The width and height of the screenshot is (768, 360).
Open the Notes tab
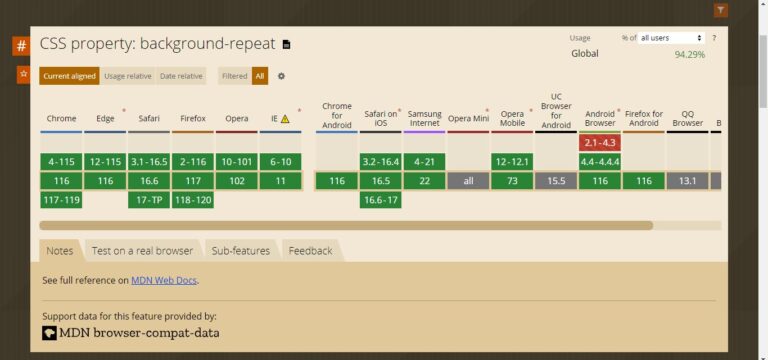59,251
